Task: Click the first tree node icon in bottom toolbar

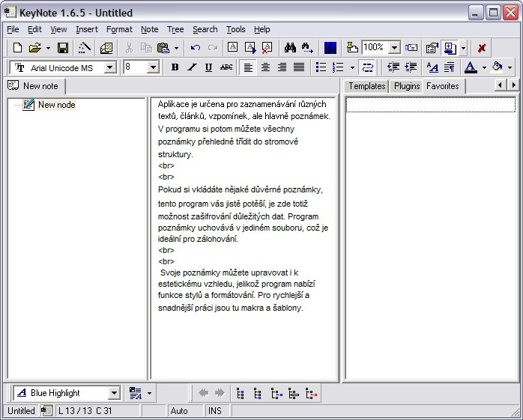Action: click(241, 393)
